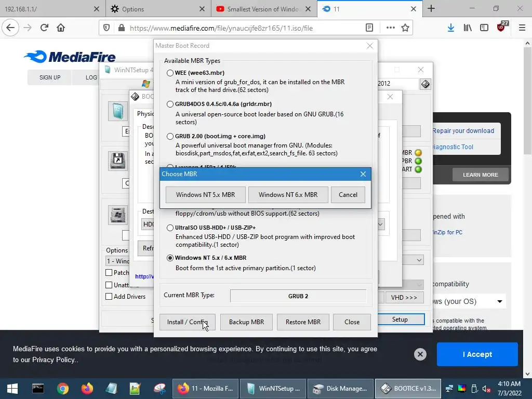Click LEARN MORE button
532x399 pixels.
point(481,175)
